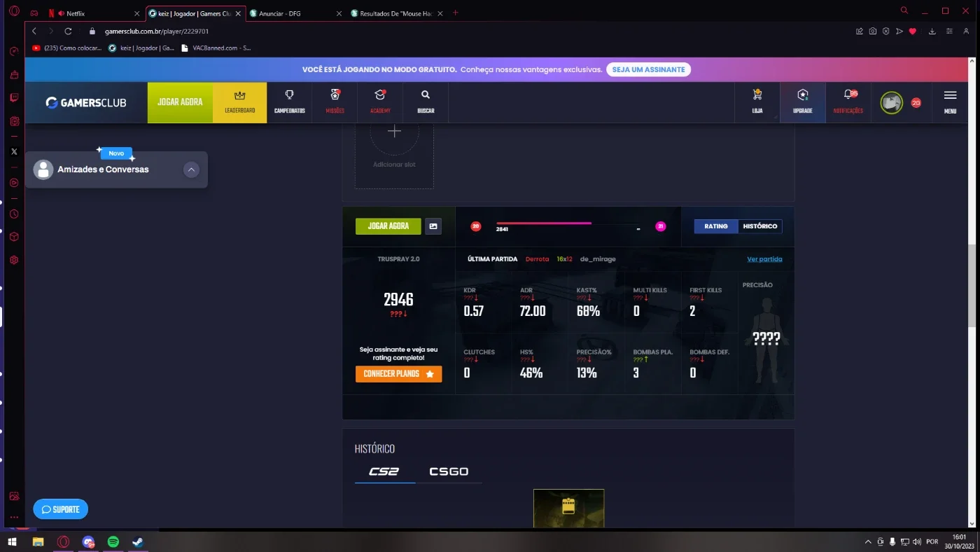Open the hamburger Menu
This screenshot has height=552, width=980.
(x=950, y=102)
